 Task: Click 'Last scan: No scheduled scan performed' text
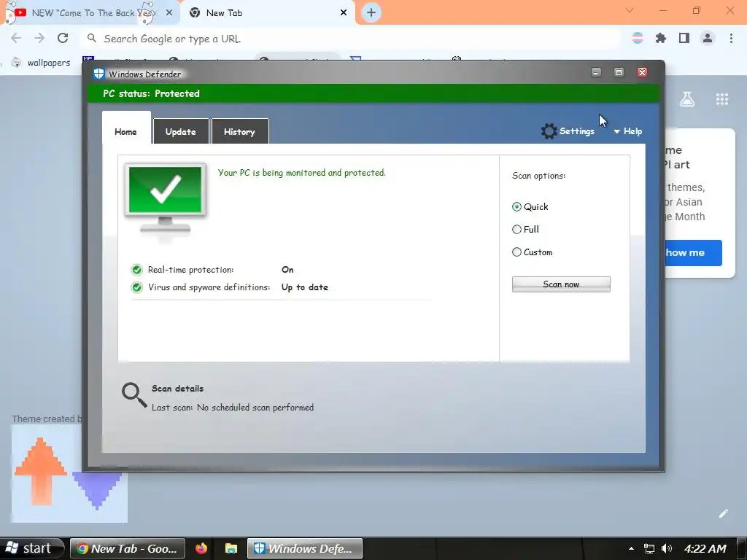[x=233, y=408]
